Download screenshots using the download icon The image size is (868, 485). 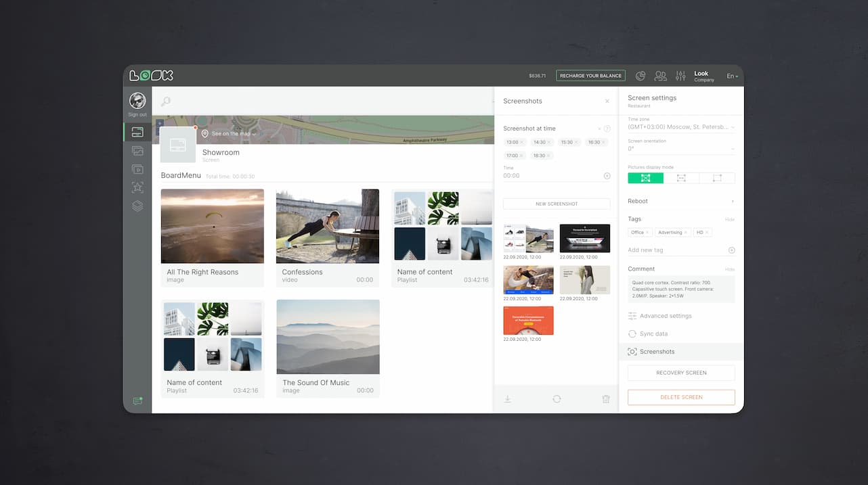point(507,399)
